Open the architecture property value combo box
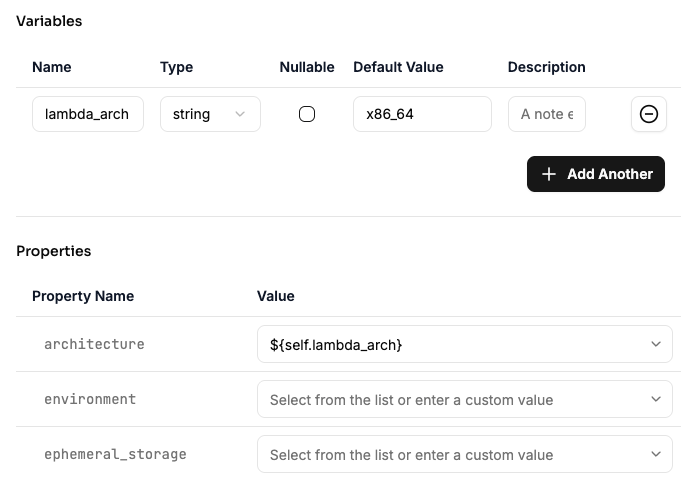The height and width of the screenshot is (480, 695). click(465, 344)
